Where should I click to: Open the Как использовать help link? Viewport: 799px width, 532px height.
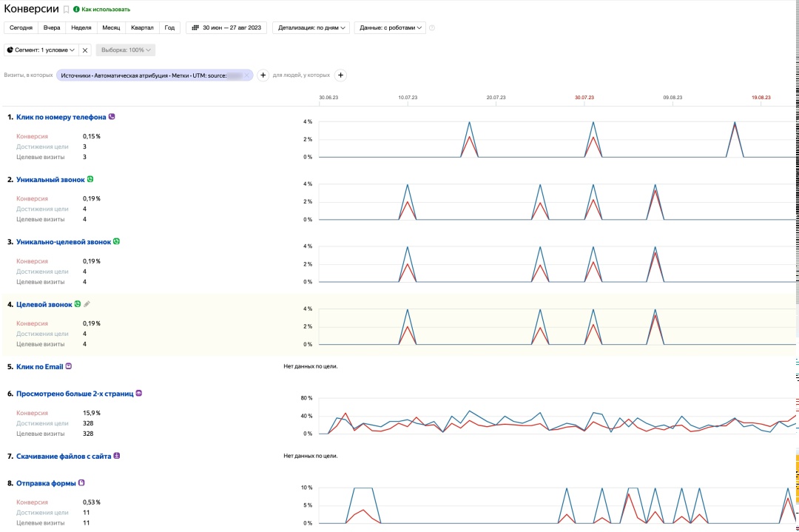pos(105,10)
